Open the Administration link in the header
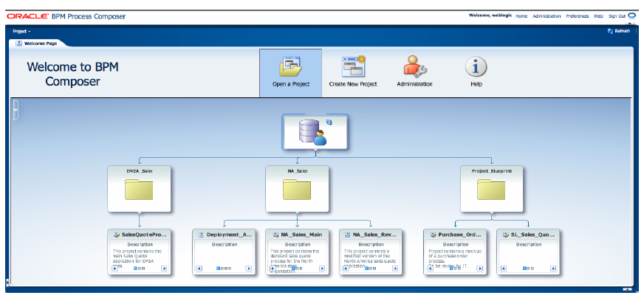The height and width of the screenshot is (298, 644). pos(547,16)
